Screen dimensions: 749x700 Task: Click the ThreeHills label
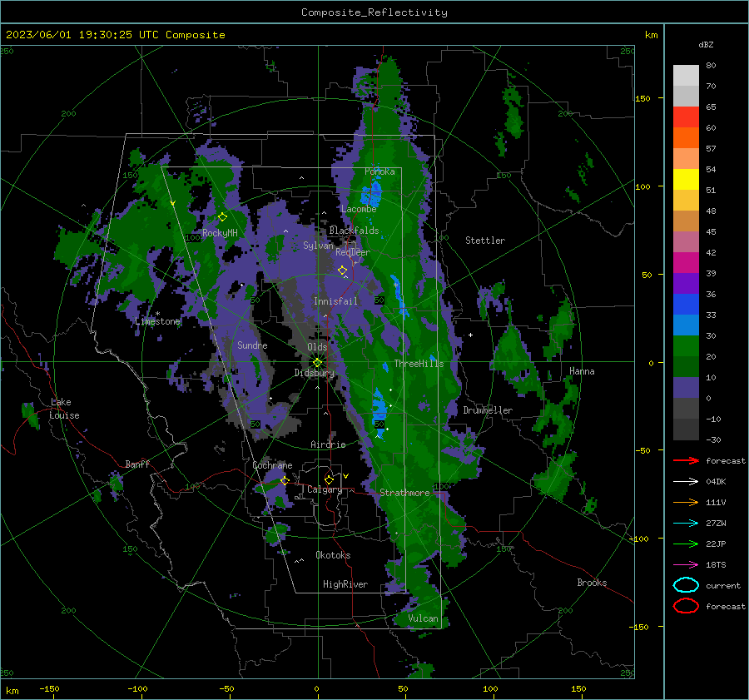[x=419, y=364]
